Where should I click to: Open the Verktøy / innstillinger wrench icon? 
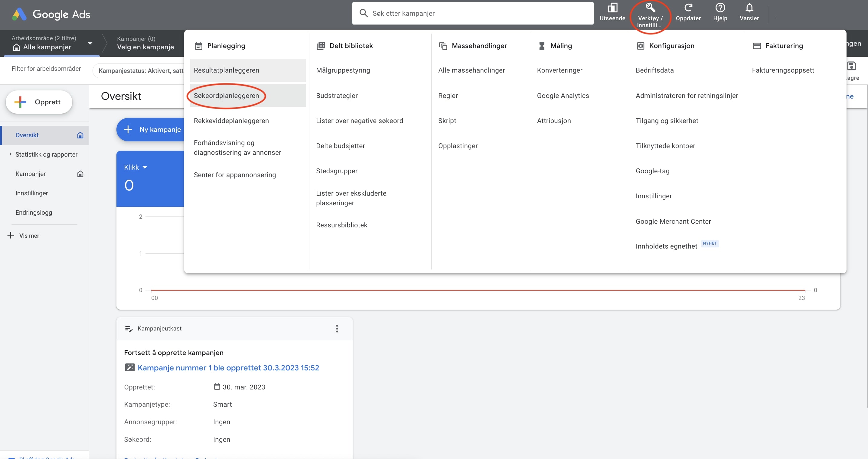pyautogui.click(x=650, y=8)
